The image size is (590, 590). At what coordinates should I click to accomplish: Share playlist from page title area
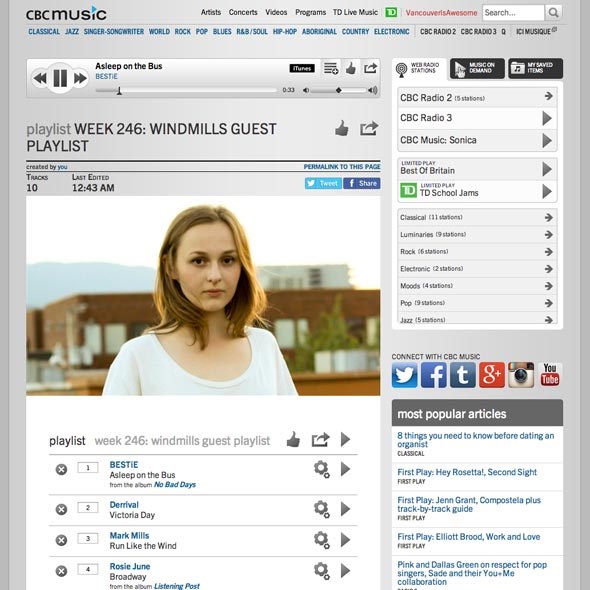369,128
